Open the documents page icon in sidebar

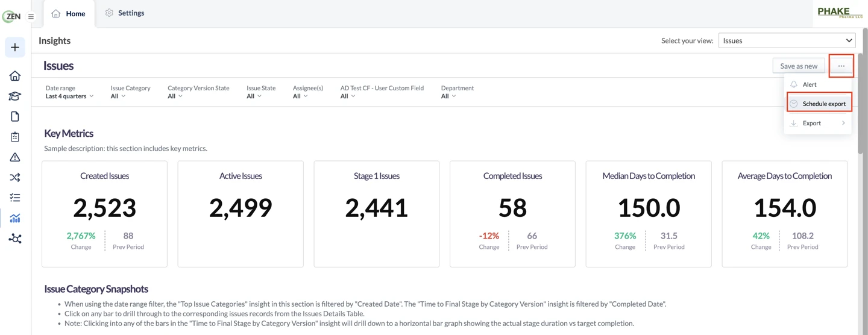point(15,116)
